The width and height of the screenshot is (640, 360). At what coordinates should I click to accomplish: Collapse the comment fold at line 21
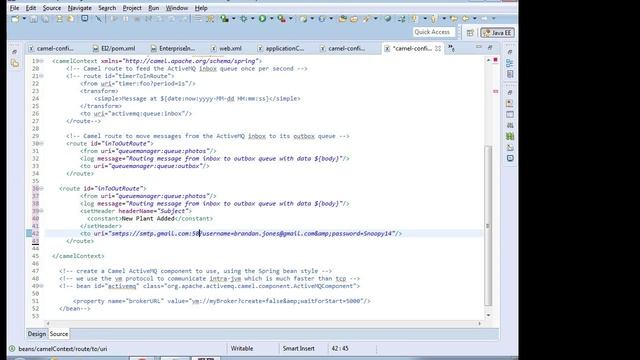(x=42, y=76)
